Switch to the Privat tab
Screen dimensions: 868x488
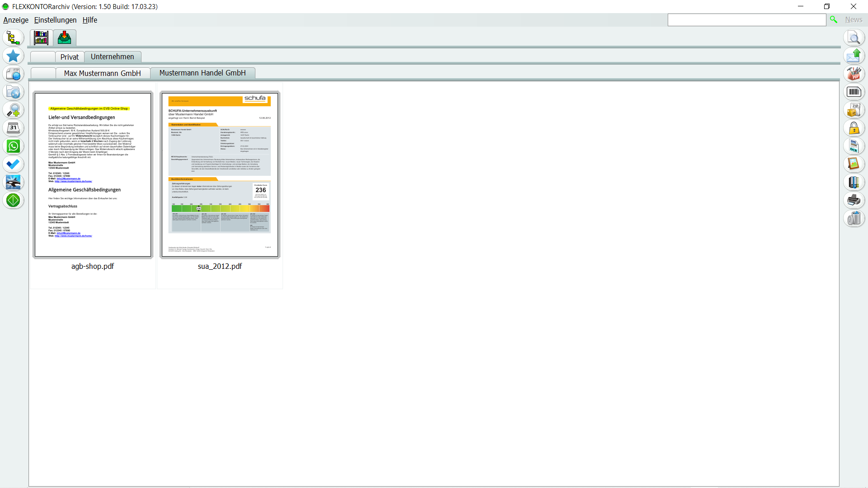[x=69, y=57]
